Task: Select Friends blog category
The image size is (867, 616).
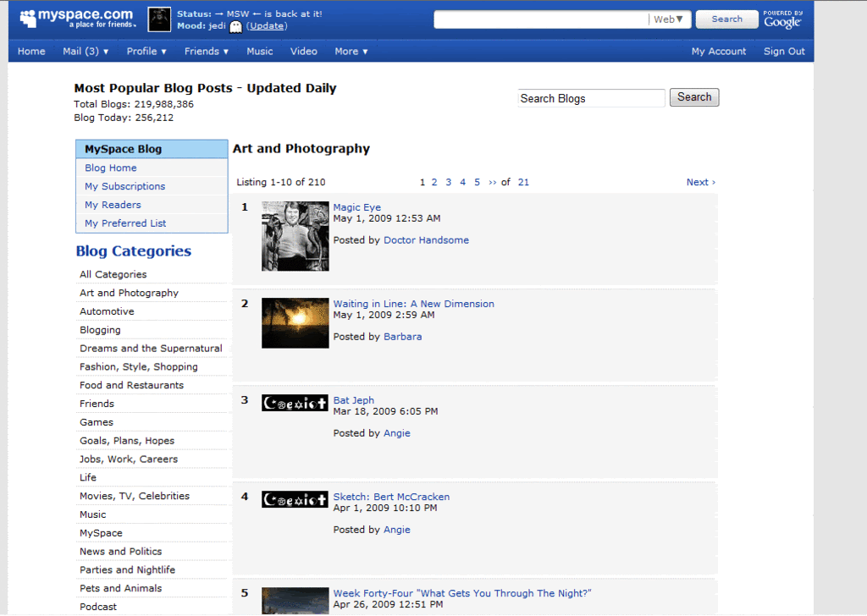Action: point(97,404)
